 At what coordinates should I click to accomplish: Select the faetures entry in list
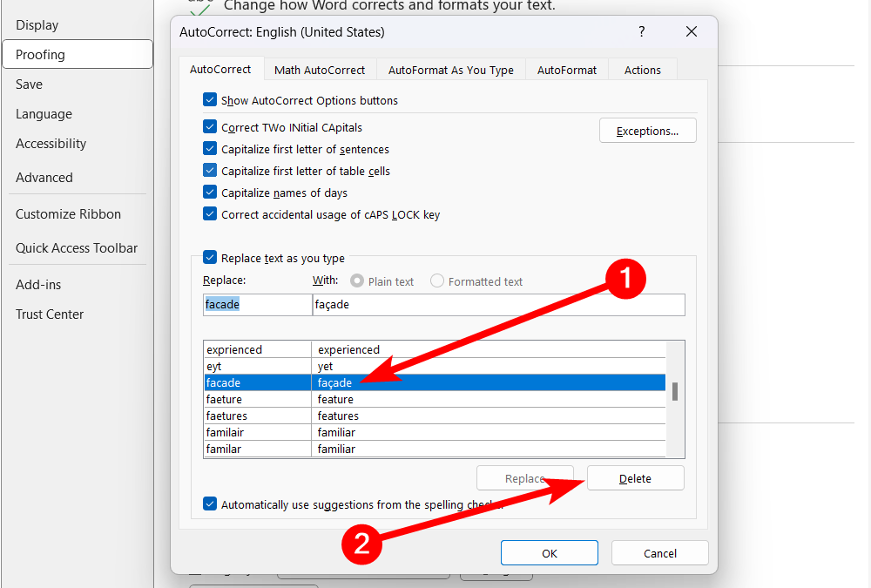point(257,416)
